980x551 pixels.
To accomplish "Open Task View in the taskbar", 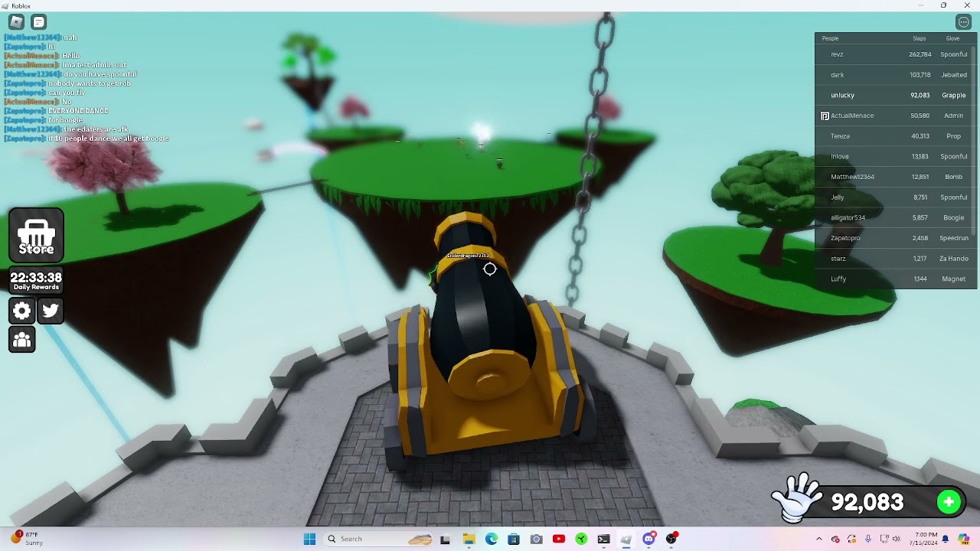I will click(445, 539).
